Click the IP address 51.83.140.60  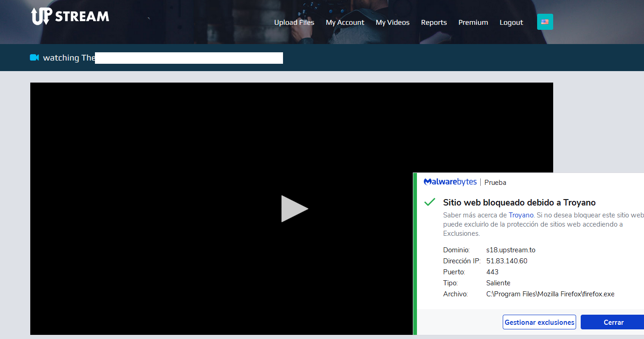(x=507, y=261)
